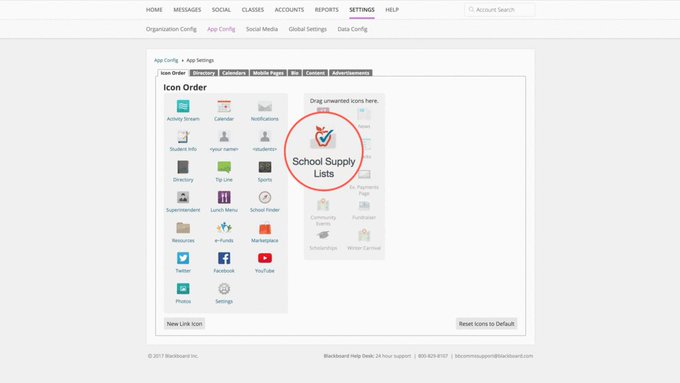Select the Notifications envelope icon
This screenshot has height=383, width=680.
[265, 106]
